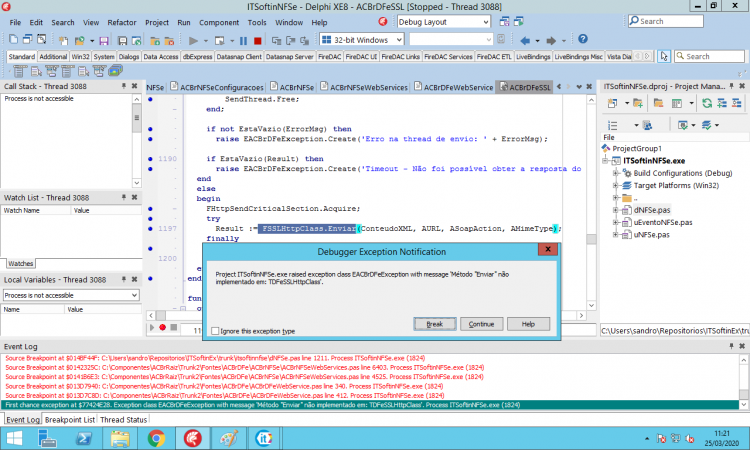Click the blue Back navigation arrow
This screenshot has height=450, width=750.
[x=525, y=41]
